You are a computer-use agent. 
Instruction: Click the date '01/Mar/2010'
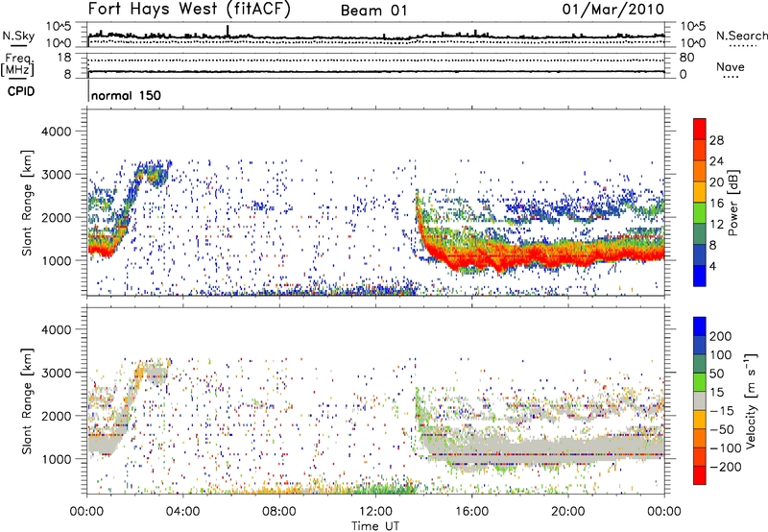tap(613, 9)
